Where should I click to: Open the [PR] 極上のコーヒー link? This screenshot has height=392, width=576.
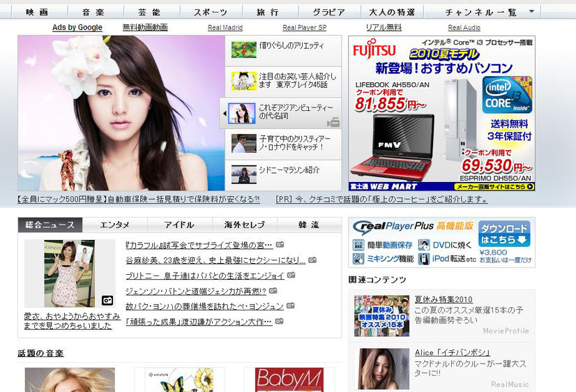coord(381,199)
